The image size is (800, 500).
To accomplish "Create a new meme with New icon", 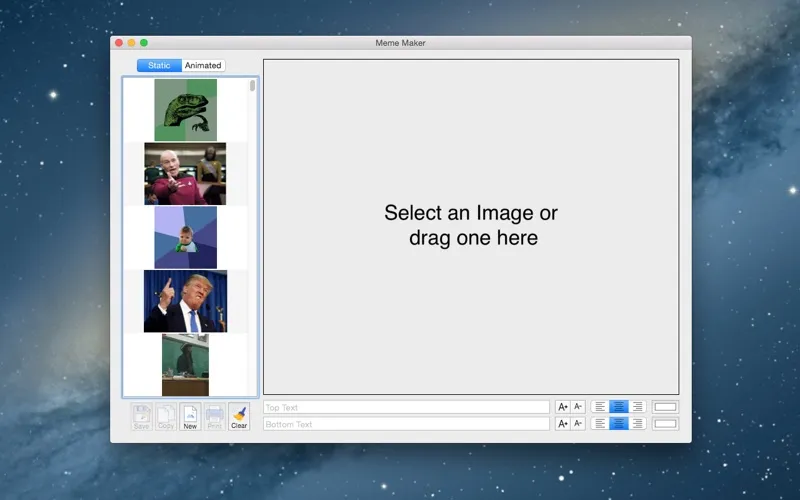I will [x=190, y=416].
